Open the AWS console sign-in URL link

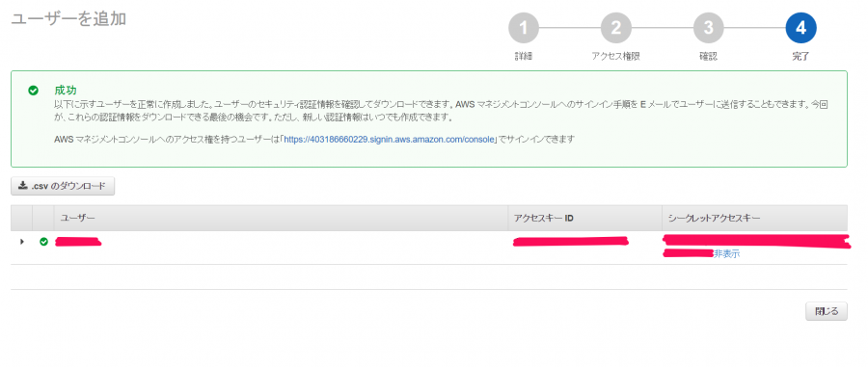[390, 140]
